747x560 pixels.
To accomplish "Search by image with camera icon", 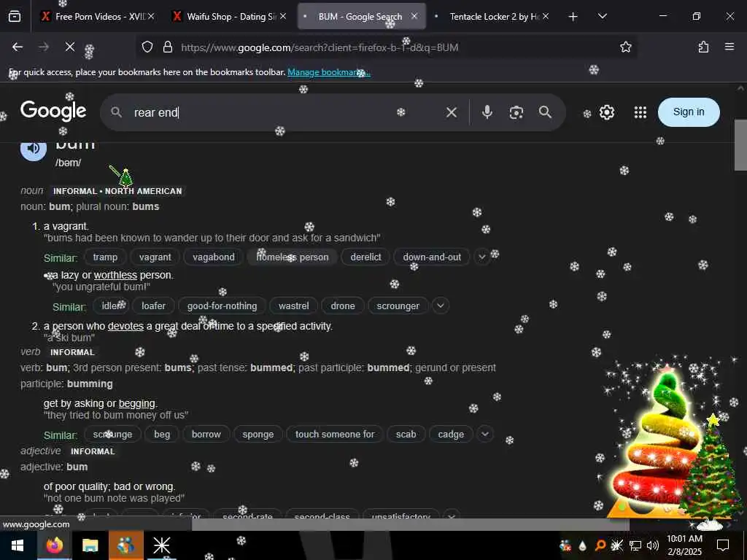I will [516, 112].
